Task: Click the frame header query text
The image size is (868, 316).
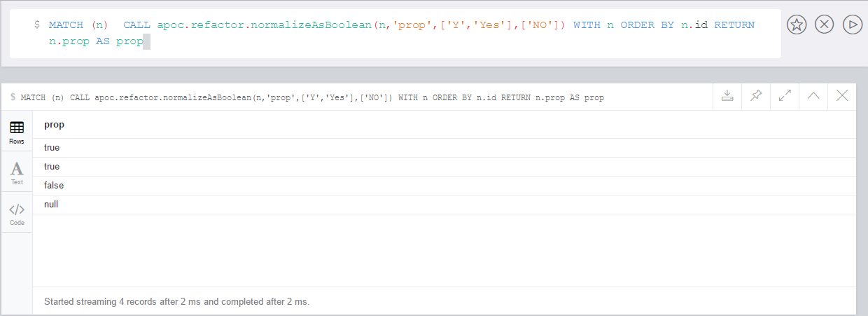Action: 312,97
